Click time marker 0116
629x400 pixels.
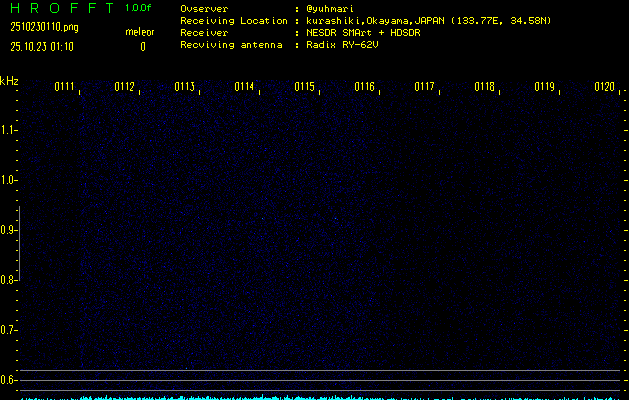pyautogui.click(x=364, y=87)
